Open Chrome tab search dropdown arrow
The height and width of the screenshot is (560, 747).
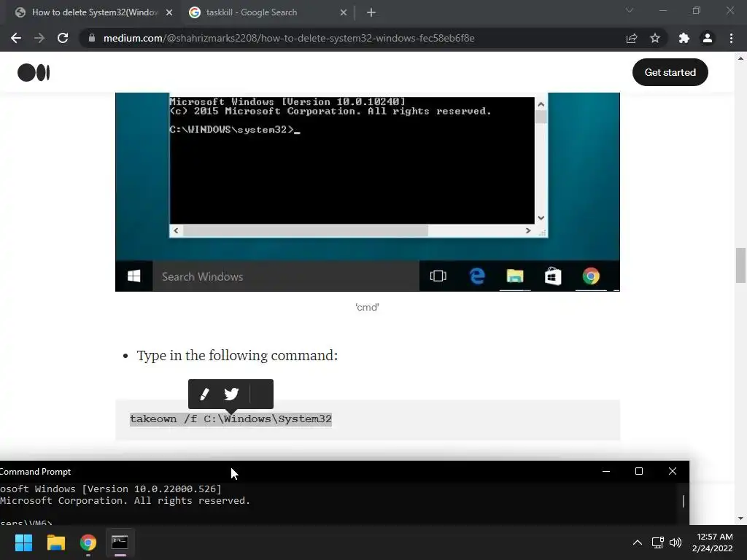click(630, 10)
